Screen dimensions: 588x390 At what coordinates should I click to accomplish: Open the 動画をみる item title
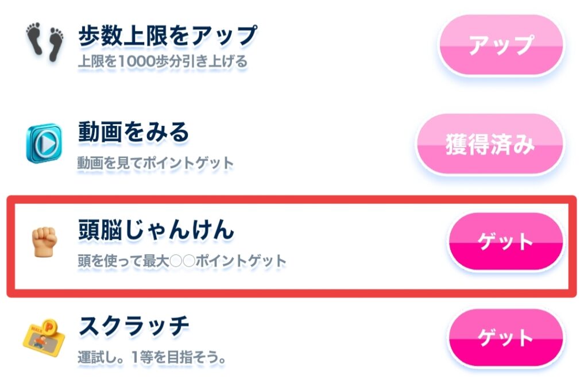pos(133,133)
